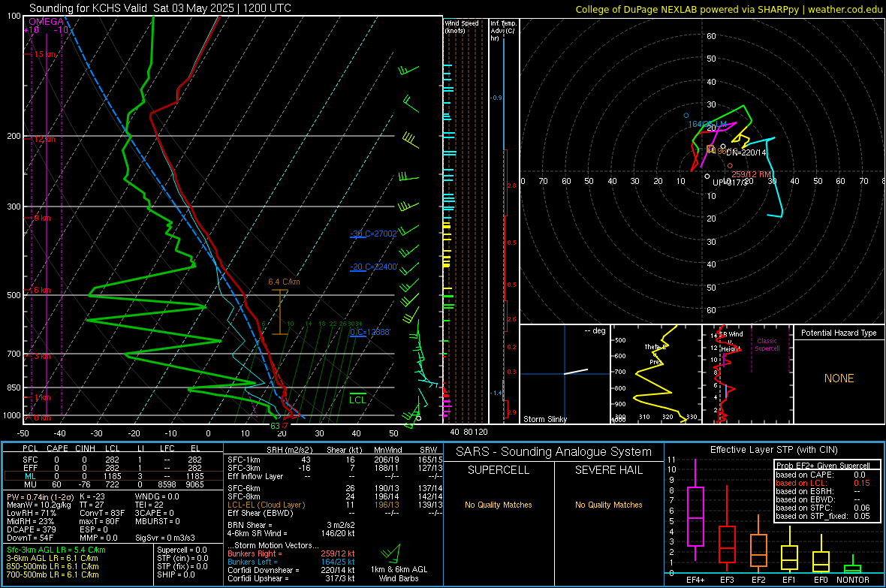Click the OMEGA label
The width and height of the screenshot is (886, 588).
46,22
